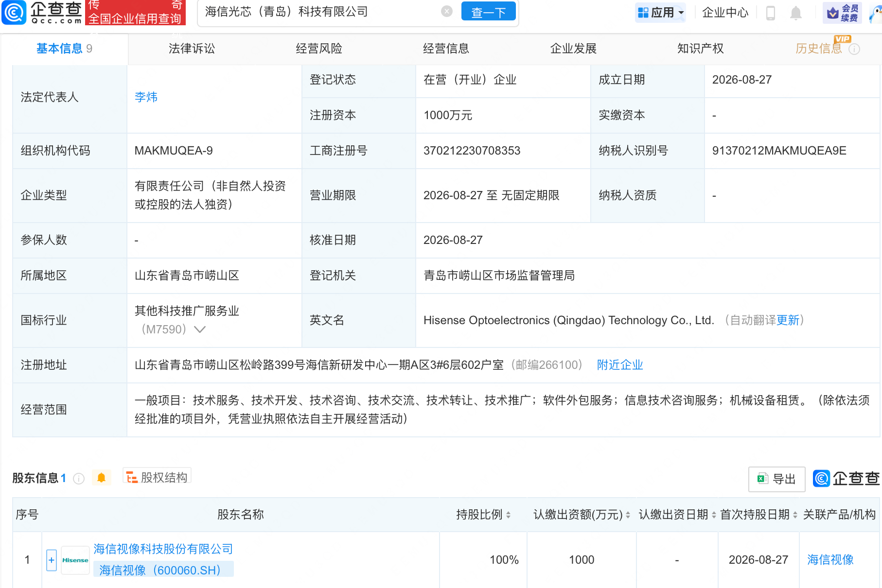Open 企业中心 link
The image size is (882, 588).
click(725, 13)
